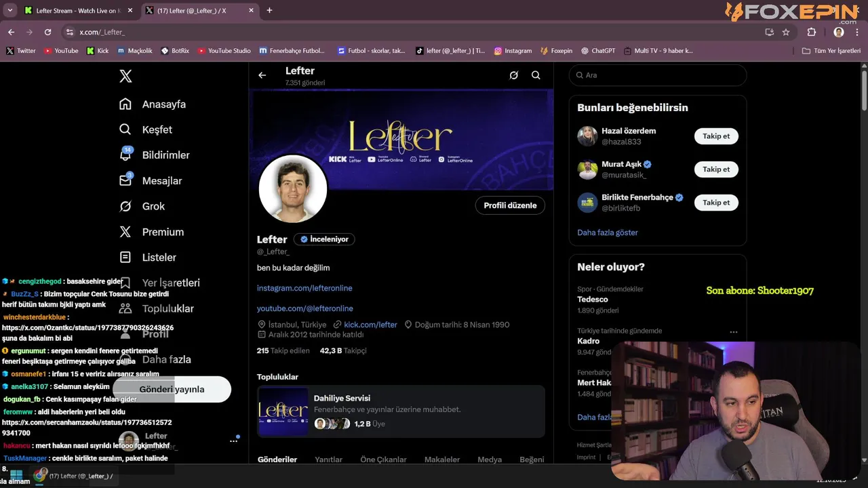Open Murat Aşık's profile avatar
Image resolution: width=868 pixels, height=488 pixels.
point(587,169)
